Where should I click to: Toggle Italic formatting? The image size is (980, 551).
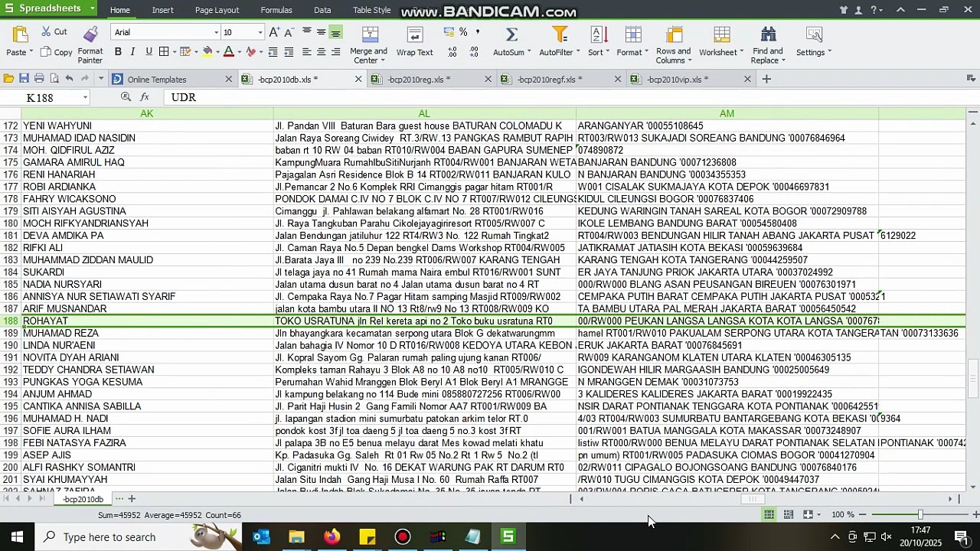(x=132, y=52)
